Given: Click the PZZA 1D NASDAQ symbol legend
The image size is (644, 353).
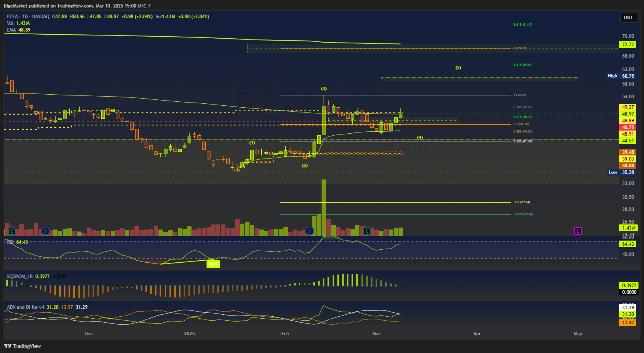Looking at the screenshot, I should 28,17.
